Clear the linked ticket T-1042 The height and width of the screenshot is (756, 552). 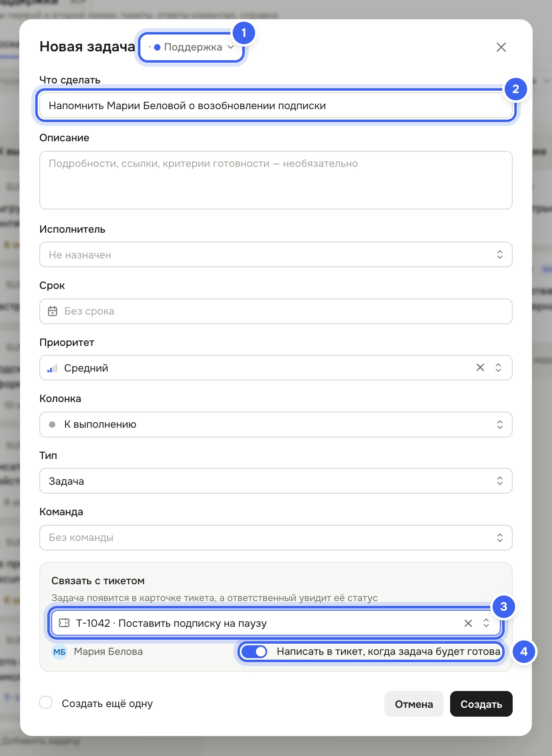coord(468,623)
